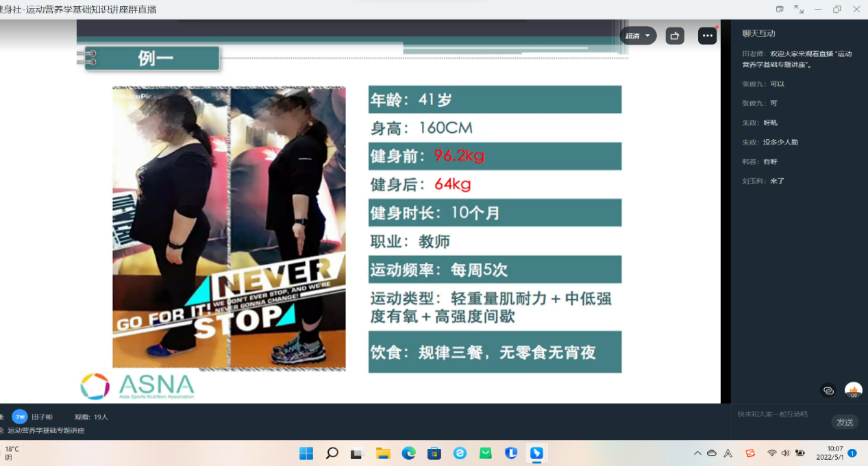Open the three-dots more options menu
The image size is (868, 466).
coord(707,36)
